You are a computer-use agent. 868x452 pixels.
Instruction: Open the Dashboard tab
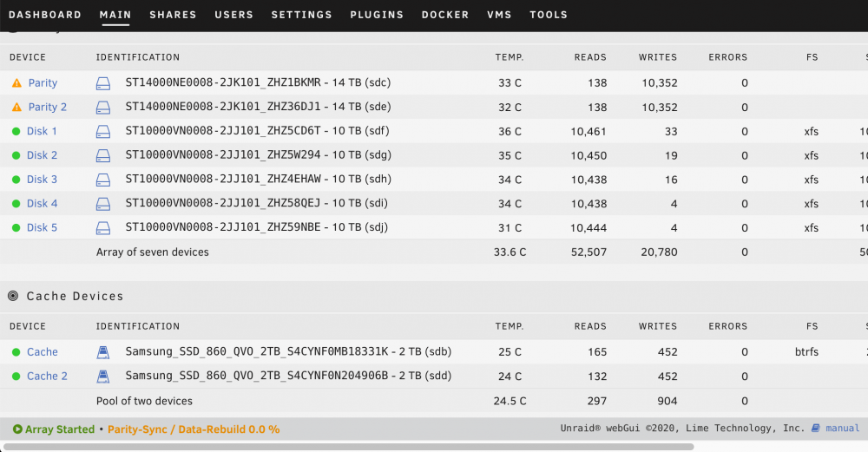coord(45,15)
